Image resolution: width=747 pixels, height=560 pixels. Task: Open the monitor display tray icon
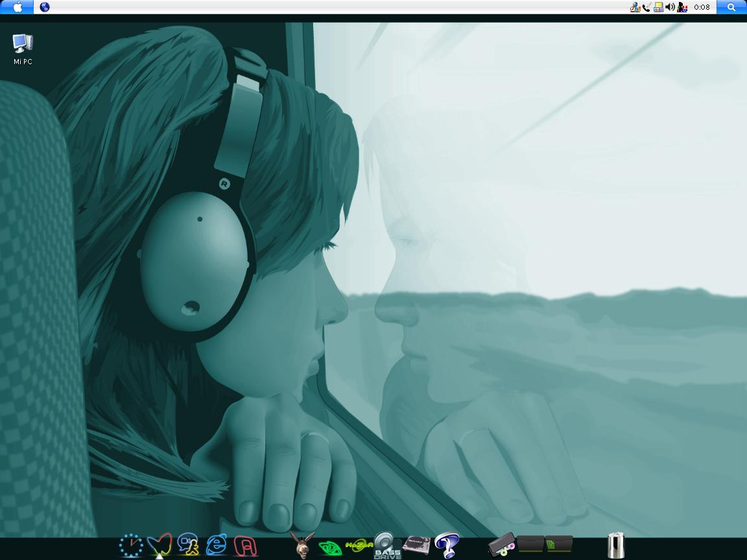coord(658,7)
